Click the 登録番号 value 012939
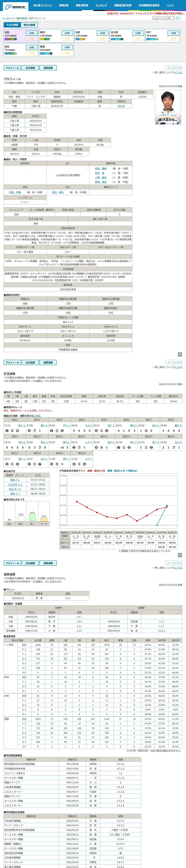The width and height of the screenshot is (186, 868). (x=142, y=97)
